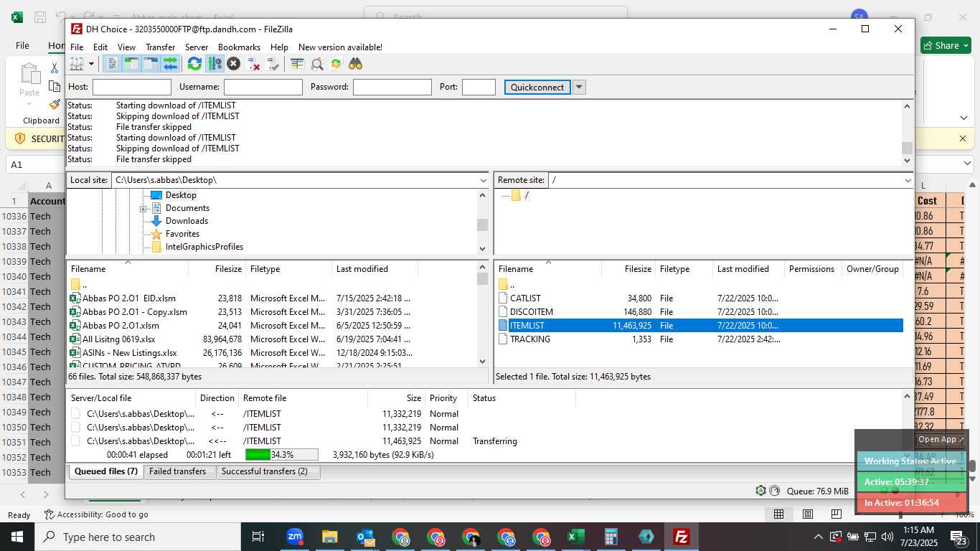Viewport: 980px width, 551px height.
Task: Switch to Queued files tab
Action: [x=105, y=471]
